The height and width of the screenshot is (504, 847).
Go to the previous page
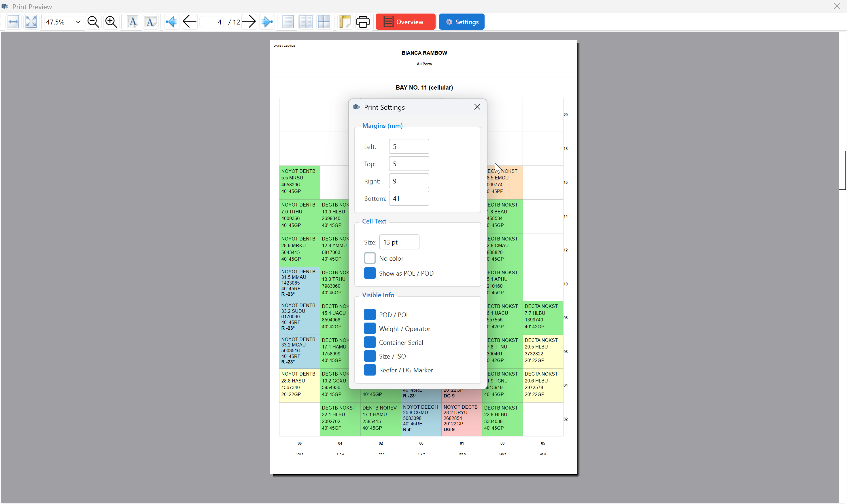190,22
